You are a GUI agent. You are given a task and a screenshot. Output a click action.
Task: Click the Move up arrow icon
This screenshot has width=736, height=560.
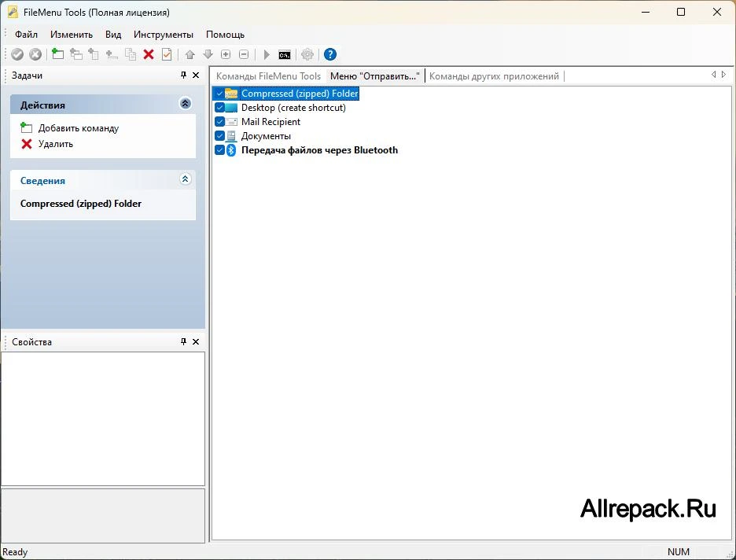pyautogui.click(x=190, y=54)
